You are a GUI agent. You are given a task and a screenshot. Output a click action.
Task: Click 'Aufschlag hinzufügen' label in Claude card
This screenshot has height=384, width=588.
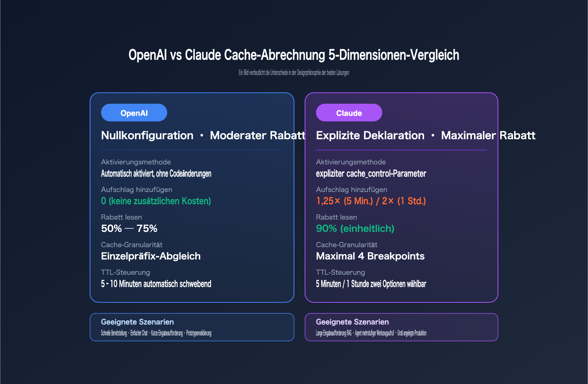coord(352,189)
